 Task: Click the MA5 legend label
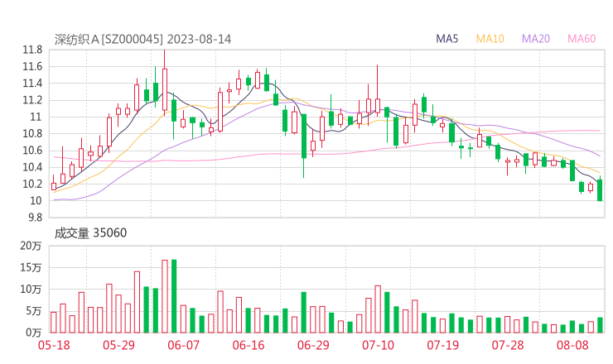tap(446, 39)
